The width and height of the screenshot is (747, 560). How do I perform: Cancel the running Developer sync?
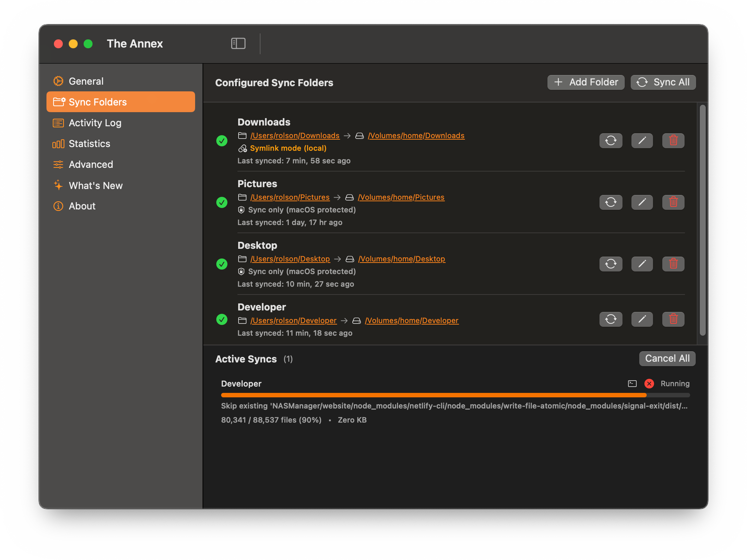click(649, 384)
